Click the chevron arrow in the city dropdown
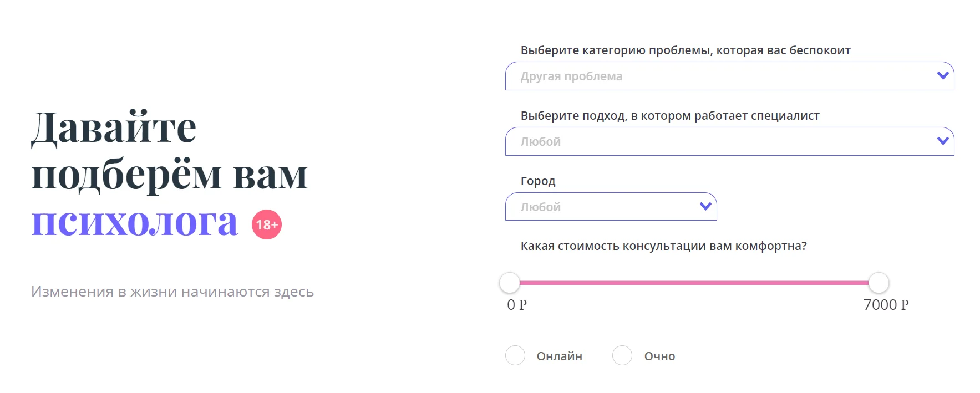This screenshot has height=393, width=980. 705,206
